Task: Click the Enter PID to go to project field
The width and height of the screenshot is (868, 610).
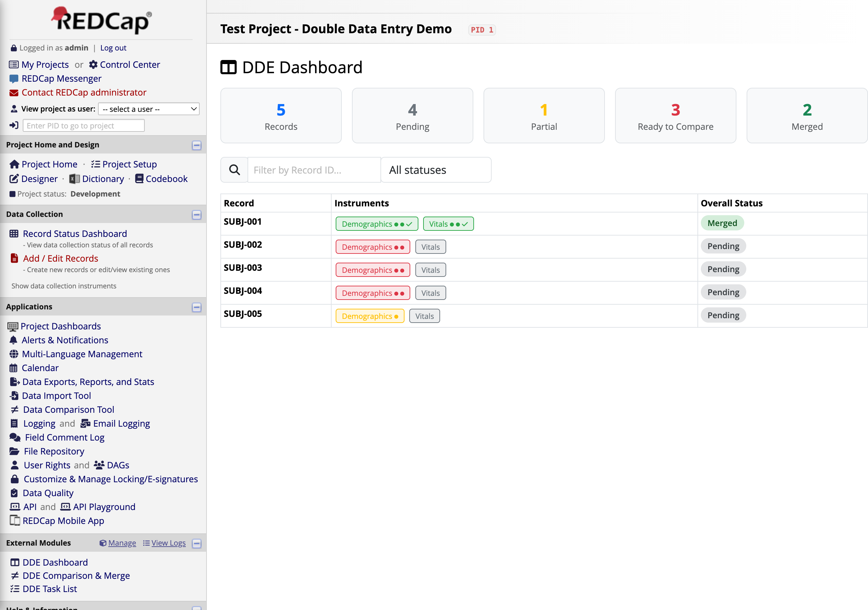Action: [83, 125]
